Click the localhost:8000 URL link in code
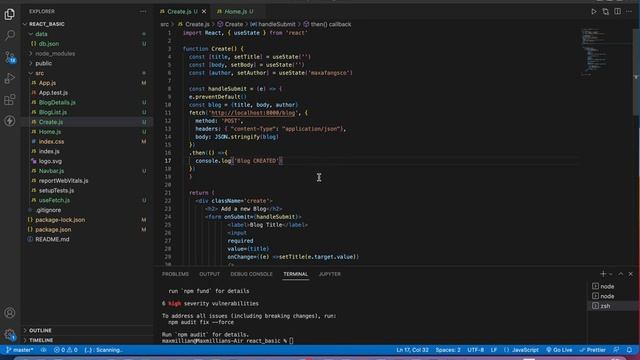 [x=253, y=113]
